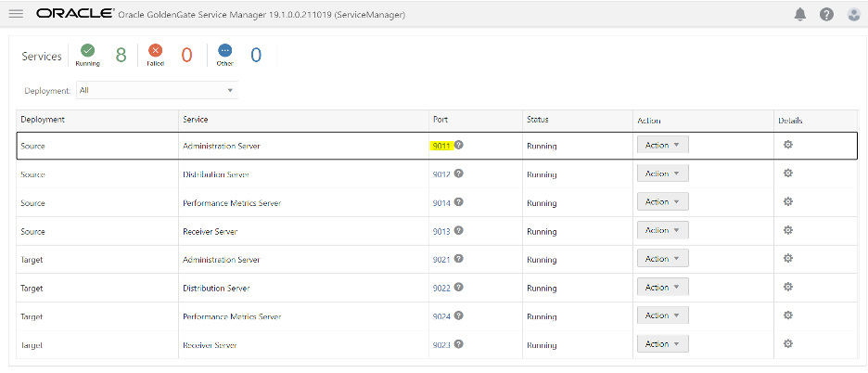
Task: Click the port 9012 link
Action: point(441,174)
